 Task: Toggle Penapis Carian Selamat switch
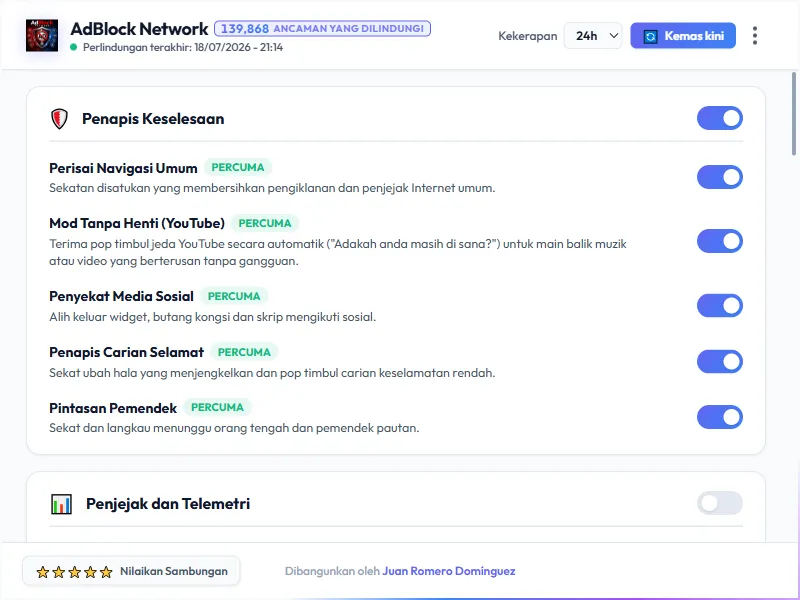click(719, 362)
